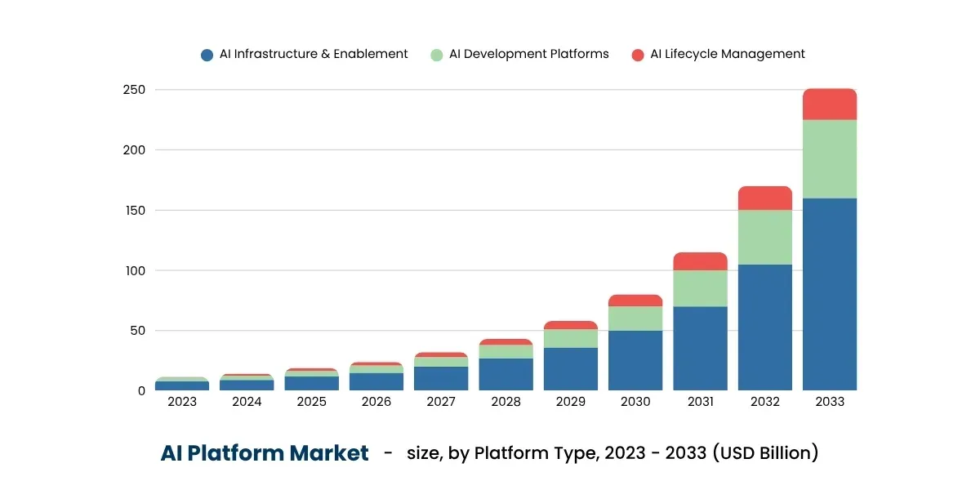Click the bold AI Platform Market title

tap(265, 453)
